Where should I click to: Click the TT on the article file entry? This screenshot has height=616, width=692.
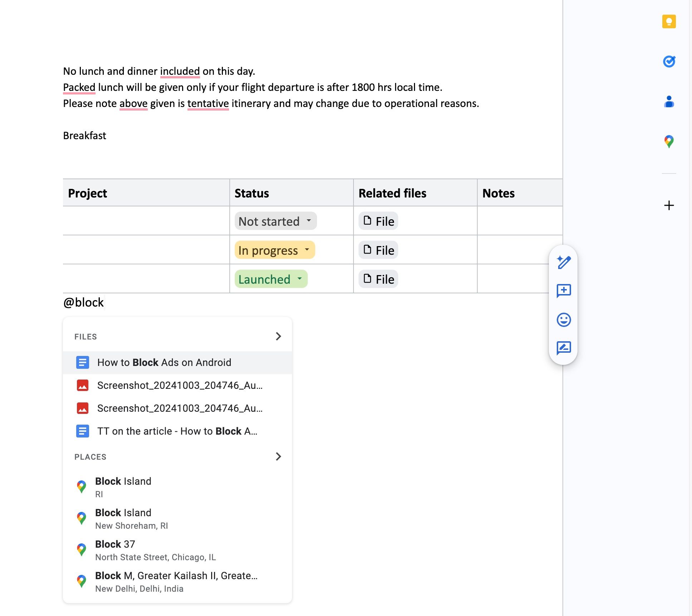[177, 431]
